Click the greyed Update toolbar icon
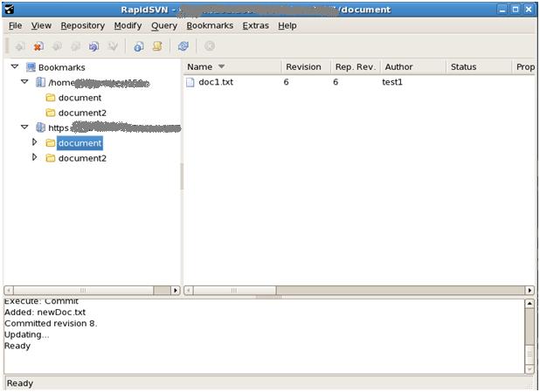Screen dimensions: 540x392 [x=57, y=46]
